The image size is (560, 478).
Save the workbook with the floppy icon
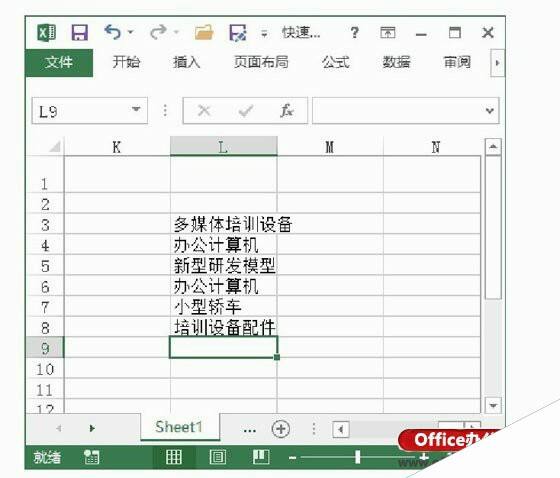[x=79, y=33]
